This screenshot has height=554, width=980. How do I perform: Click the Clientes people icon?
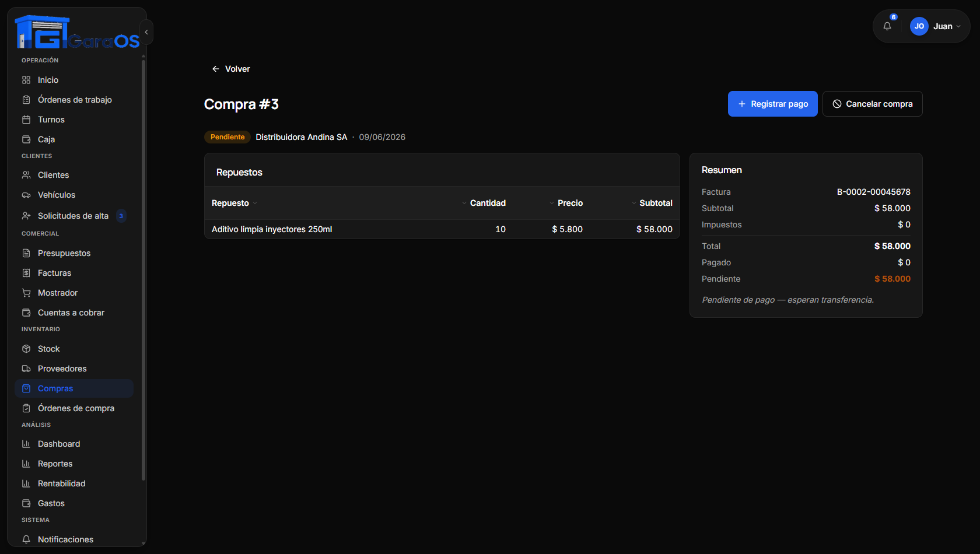coord(26,175)
